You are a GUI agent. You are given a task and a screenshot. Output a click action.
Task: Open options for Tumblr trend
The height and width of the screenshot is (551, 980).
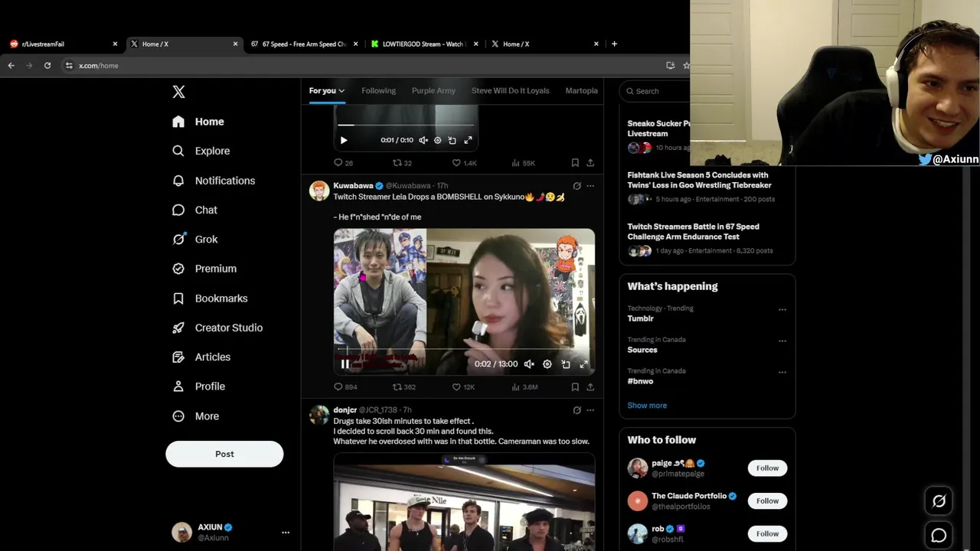point(782,310)
